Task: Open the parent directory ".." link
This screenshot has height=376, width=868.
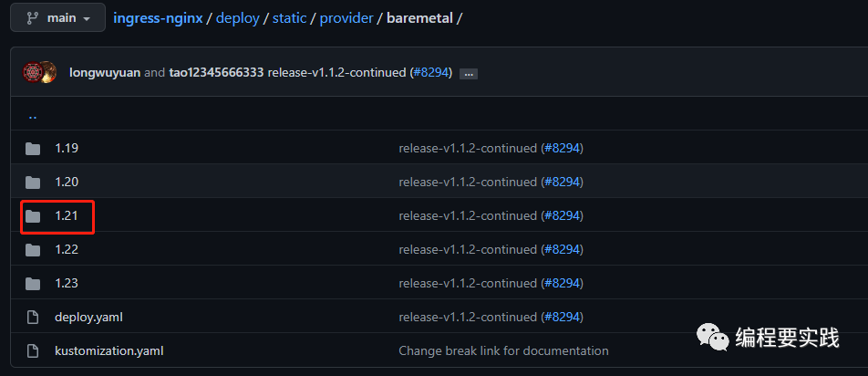Action: coord(33,116)
